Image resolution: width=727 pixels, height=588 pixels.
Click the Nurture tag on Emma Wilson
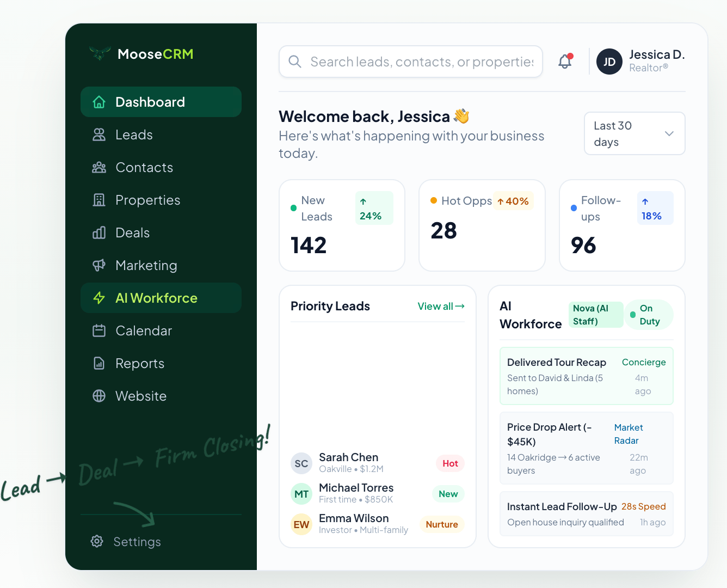(x=442, y=524)
